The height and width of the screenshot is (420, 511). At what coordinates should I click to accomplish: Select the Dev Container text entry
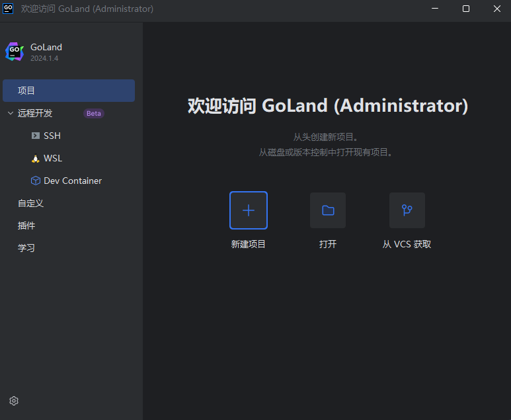[73, 181]
